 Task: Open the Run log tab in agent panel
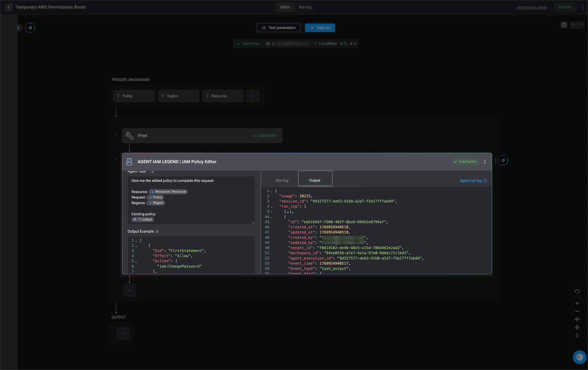pos(282,181)
